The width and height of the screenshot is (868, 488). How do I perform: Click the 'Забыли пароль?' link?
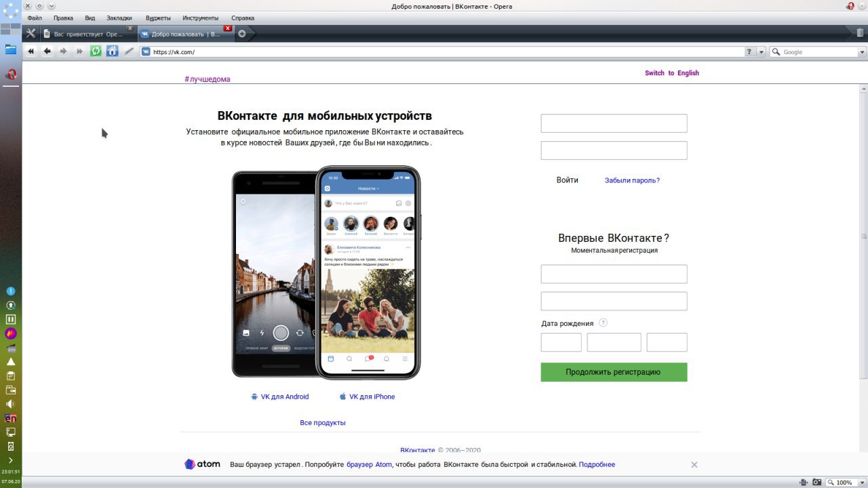coord(632,180)
